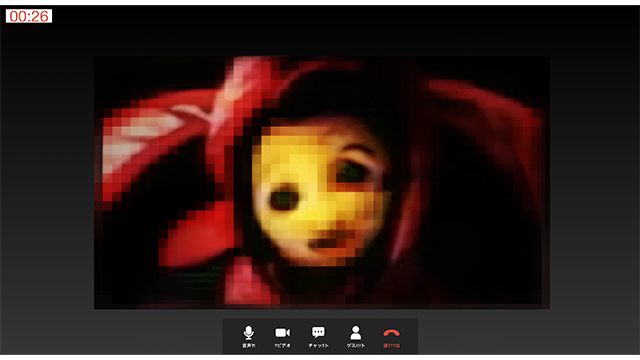Click the ビデオ video label
640x360 pixels.
click(x=282, y=346)
